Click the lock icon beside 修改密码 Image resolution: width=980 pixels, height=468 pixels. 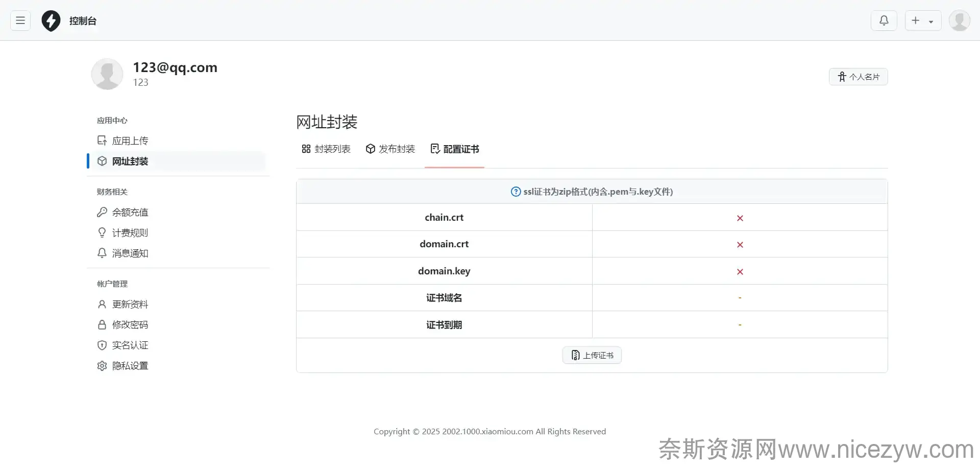pyautogui.click(x=102, y=325)
